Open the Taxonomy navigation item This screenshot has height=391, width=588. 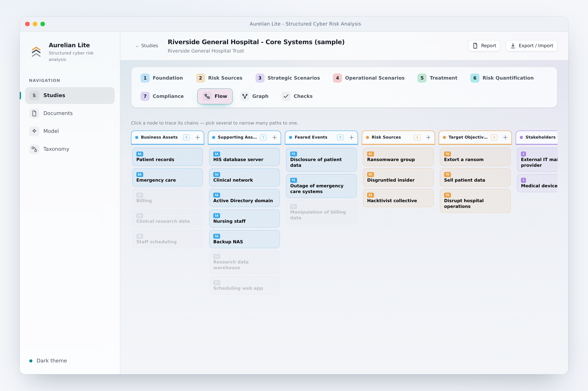point(70,149)
